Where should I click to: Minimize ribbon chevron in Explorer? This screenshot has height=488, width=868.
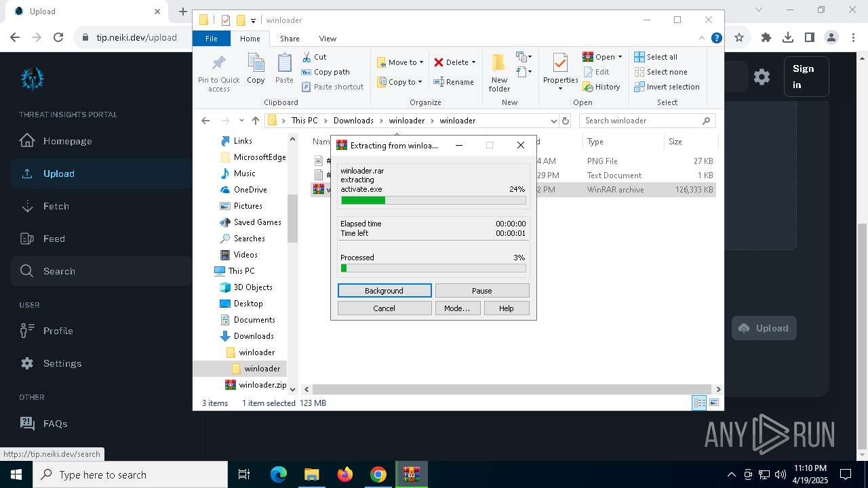702,38
